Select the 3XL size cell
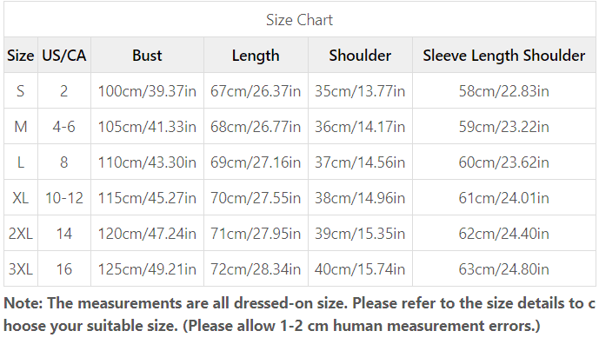599x364 pixels. tap(21, 269)
